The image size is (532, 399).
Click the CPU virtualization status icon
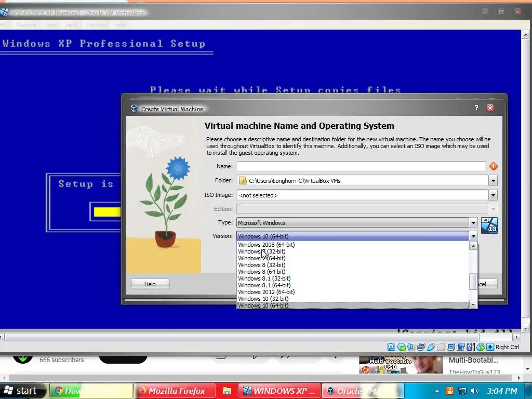point(470,347)
